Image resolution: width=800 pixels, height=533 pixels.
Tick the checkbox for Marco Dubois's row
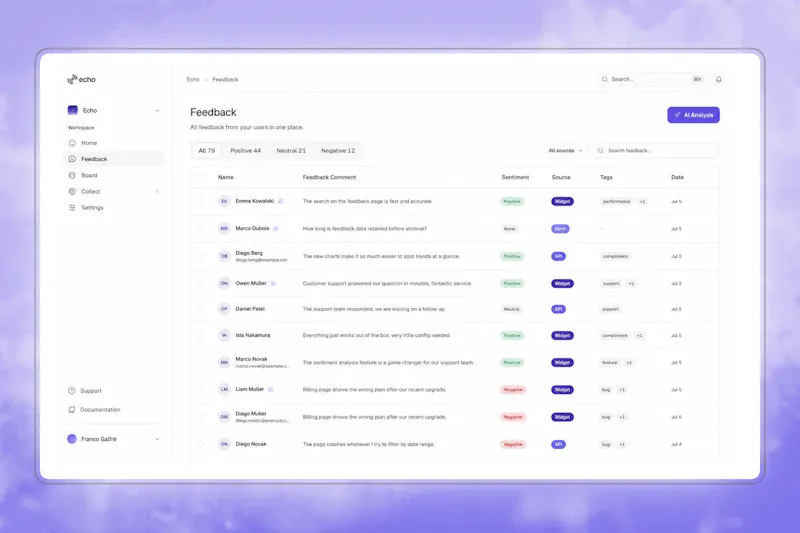coord(200,229)
